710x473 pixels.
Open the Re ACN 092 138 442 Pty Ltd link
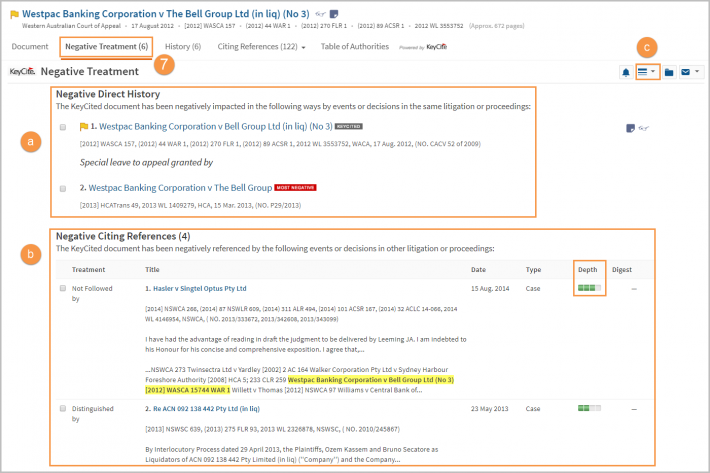(206, 409)
